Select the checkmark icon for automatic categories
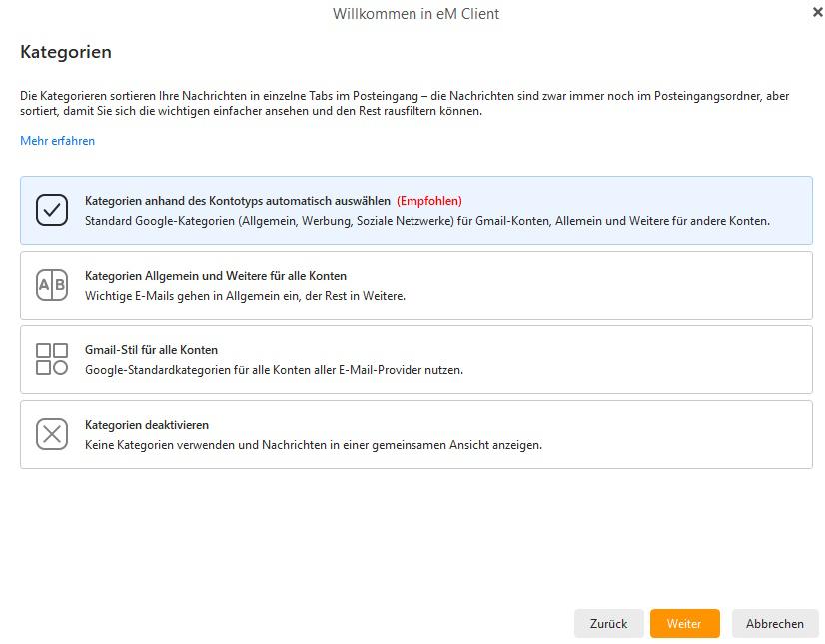Image resolution: width=825 pixels, height=644 pixels. (52, 211)
